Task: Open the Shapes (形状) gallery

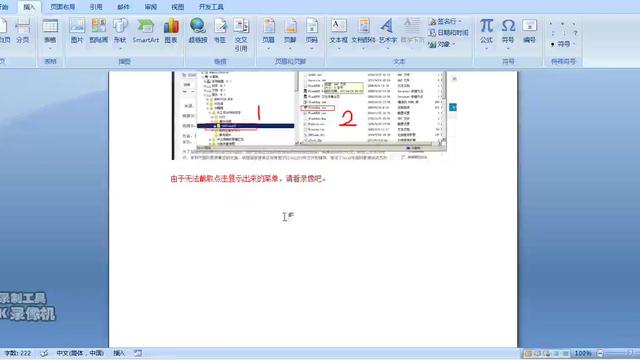Action: point(120,34)
